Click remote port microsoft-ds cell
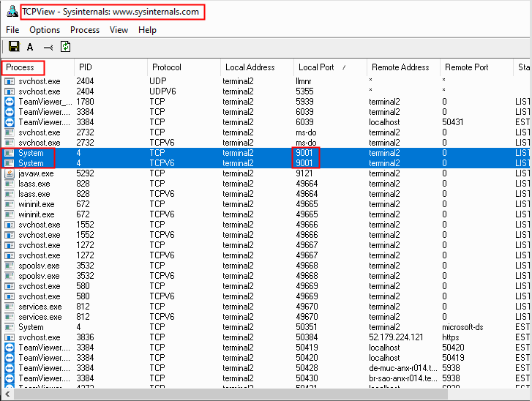This screenshot has width=532, height=401. tap(462, 327)
